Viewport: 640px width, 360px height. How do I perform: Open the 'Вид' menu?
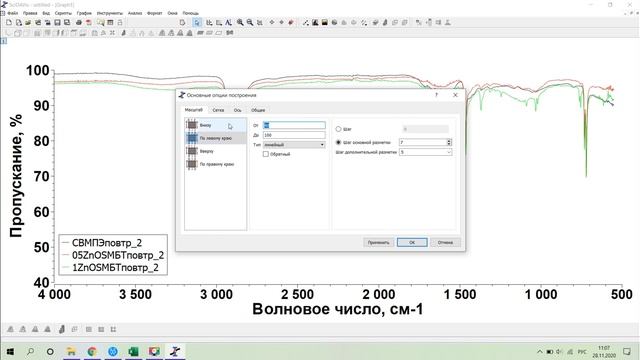tap(46, 13)
